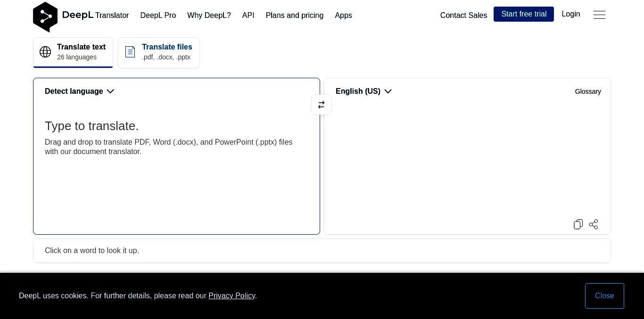Open the DeepL Pro menu item
Viewport: 644px width, 319px height.
click(158, 16)
